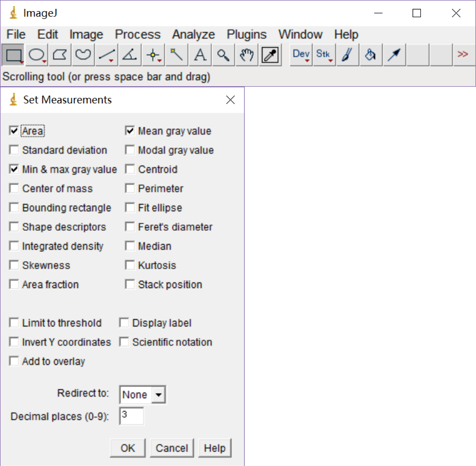Screen dimensions: 476x466
Task: Select the Multi-point tool
Action: 153,55
